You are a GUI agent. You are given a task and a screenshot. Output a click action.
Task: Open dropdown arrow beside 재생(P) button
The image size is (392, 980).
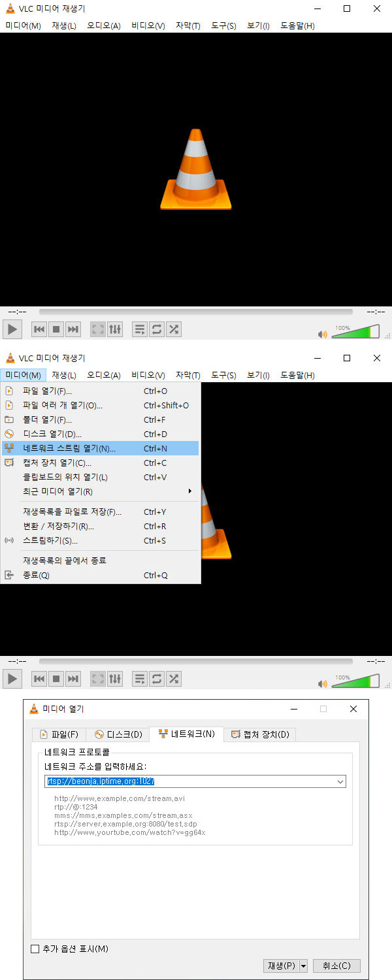click(x=303, y=966)
